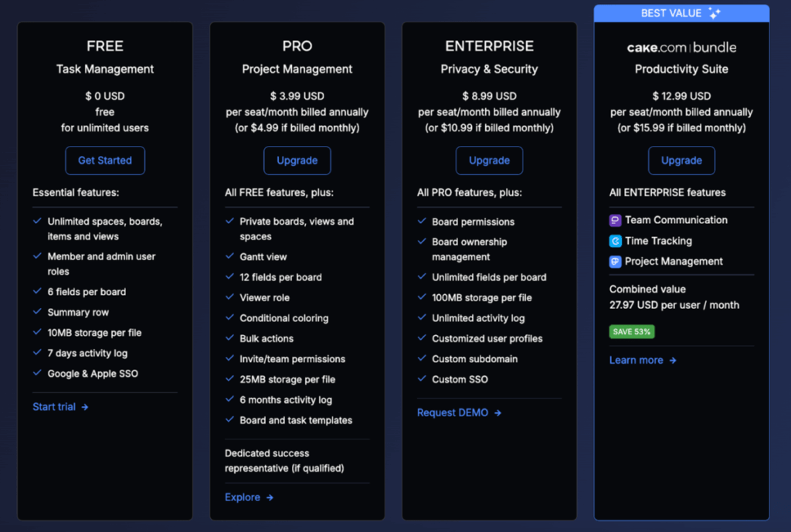The width and height of the screenshot is (791, 532).
Task: Click the checkmark beside Gantt view
Action: tap(230, 256)
